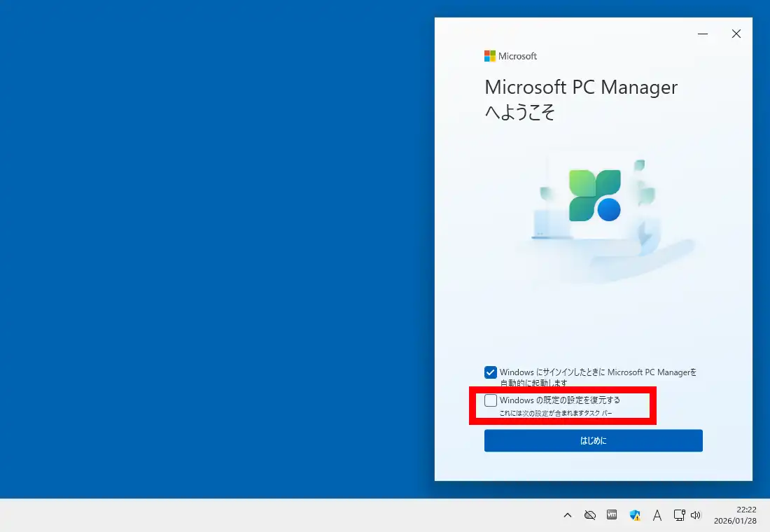The height and width of the screenshot is (532, 770).
Task: Uncheck the auto-start at sign-in checkbox
Action: tap(491, 372)
